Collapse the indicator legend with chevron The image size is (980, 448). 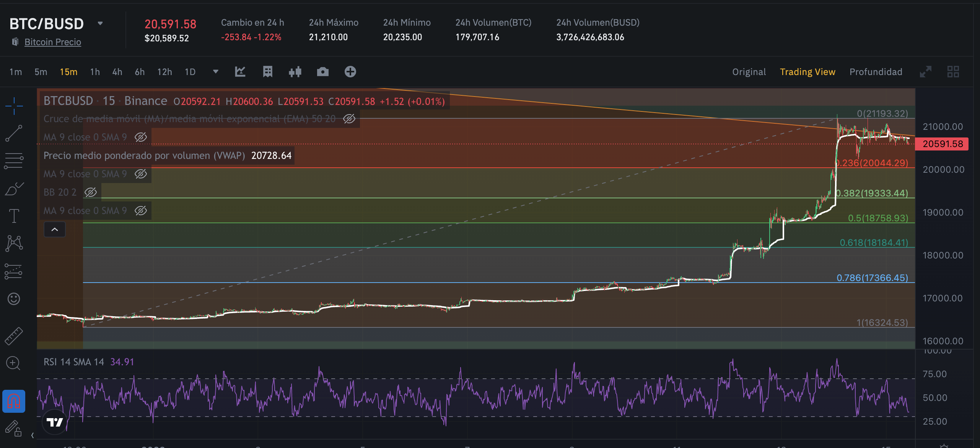(x=55, y=230)
